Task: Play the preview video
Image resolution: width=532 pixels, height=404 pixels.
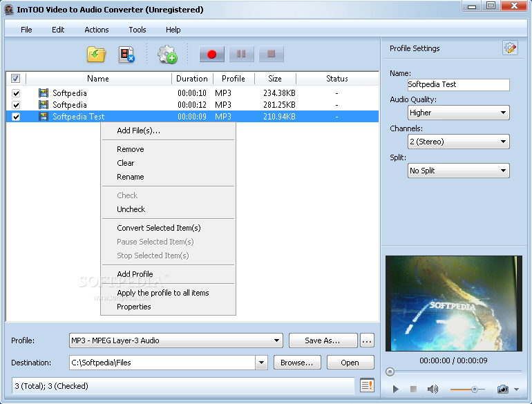Action: tap(395, 389)
